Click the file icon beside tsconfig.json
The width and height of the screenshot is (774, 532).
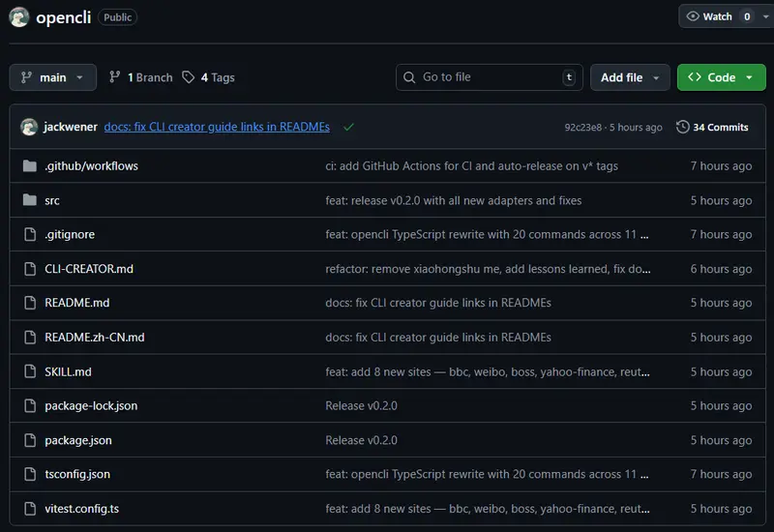(x=30, y=474)
